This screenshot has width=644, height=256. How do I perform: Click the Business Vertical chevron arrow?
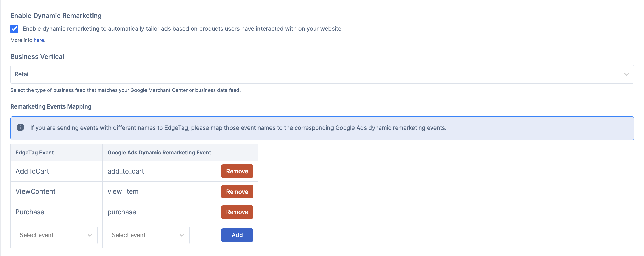[x=626, y=74]
